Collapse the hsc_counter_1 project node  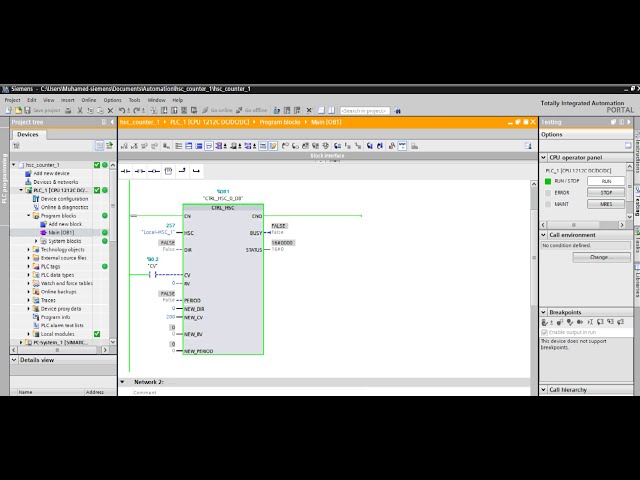click(14, 165)
